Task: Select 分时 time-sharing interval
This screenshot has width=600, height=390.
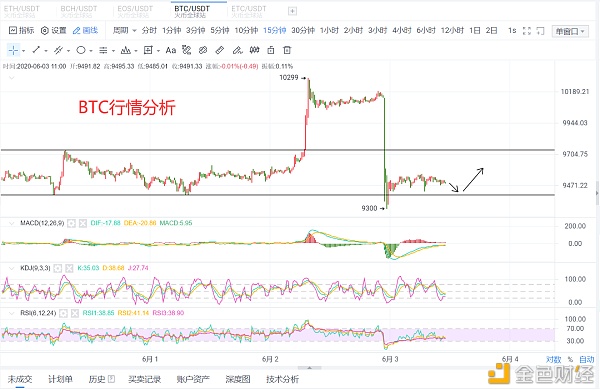Action: 149,31
